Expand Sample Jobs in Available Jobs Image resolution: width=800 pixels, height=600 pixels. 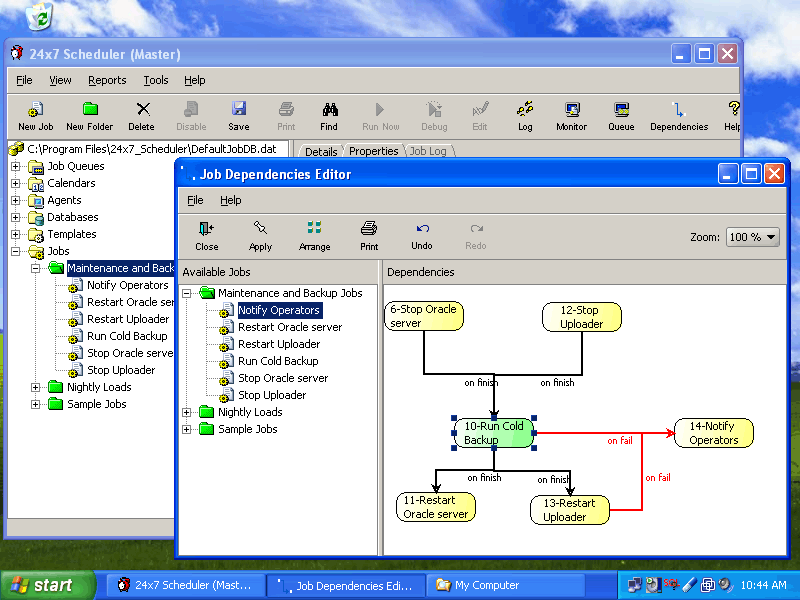pyautogui.click(x=187, y=429)
